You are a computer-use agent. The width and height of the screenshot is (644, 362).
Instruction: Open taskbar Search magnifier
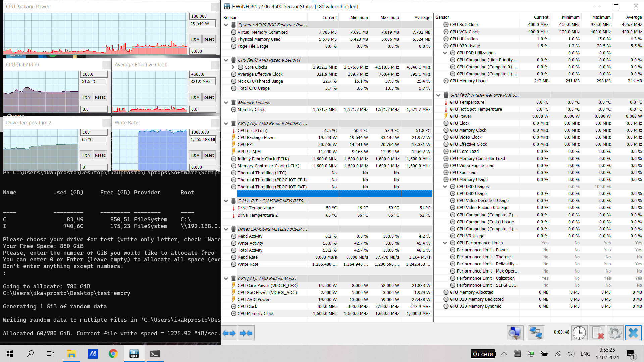click(x=30, y=354)
